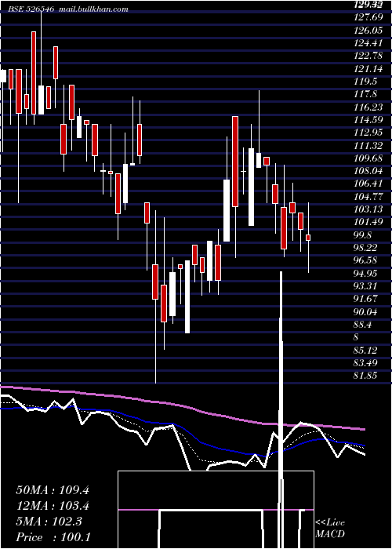Screen dimensions: 392x549
Task: Click the 111.32 axis label
Action: 368,145
